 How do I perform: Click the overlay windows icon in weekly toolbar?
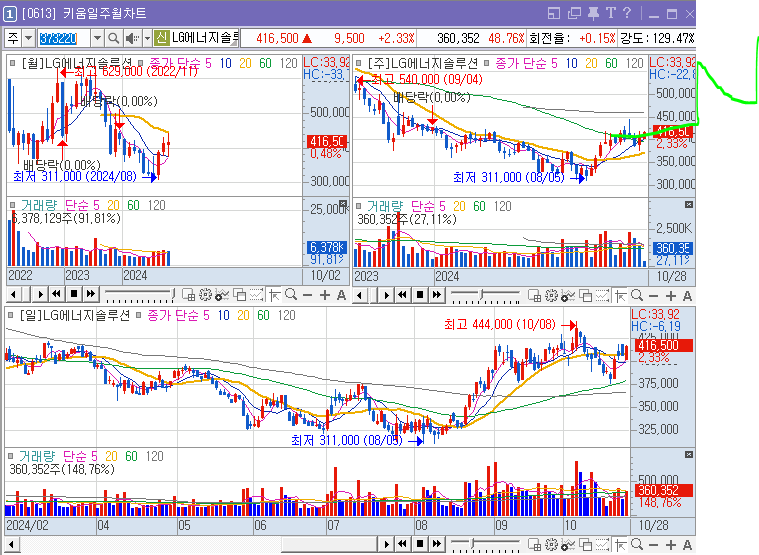point(585,295)
